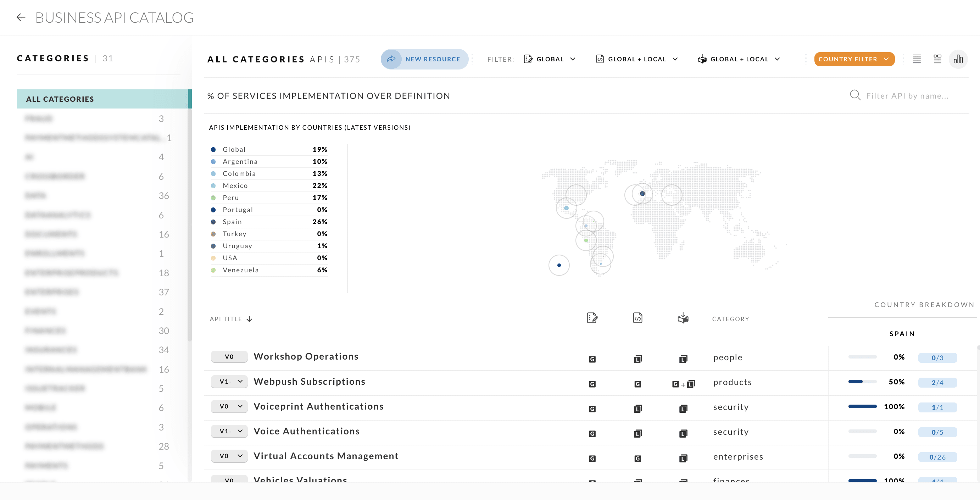Click the New Resource button
This screenshot has width=980, height=500.
[x=432, y=59]
